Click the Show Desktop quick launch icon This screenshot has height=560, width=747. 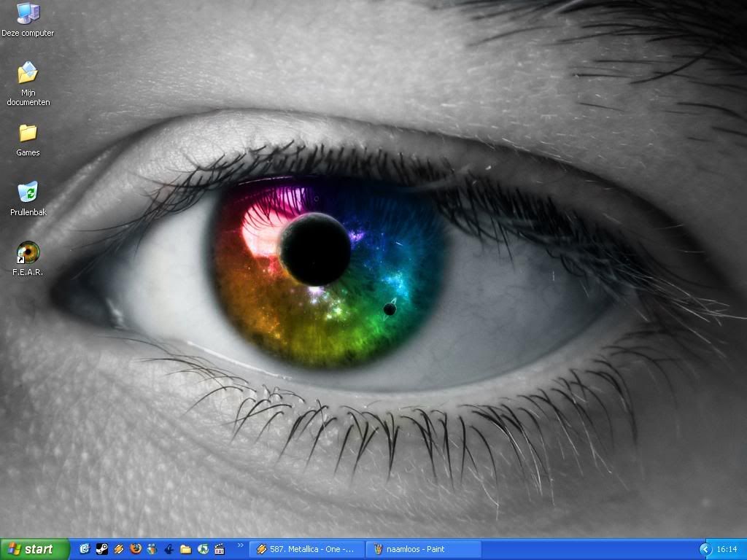85,549
